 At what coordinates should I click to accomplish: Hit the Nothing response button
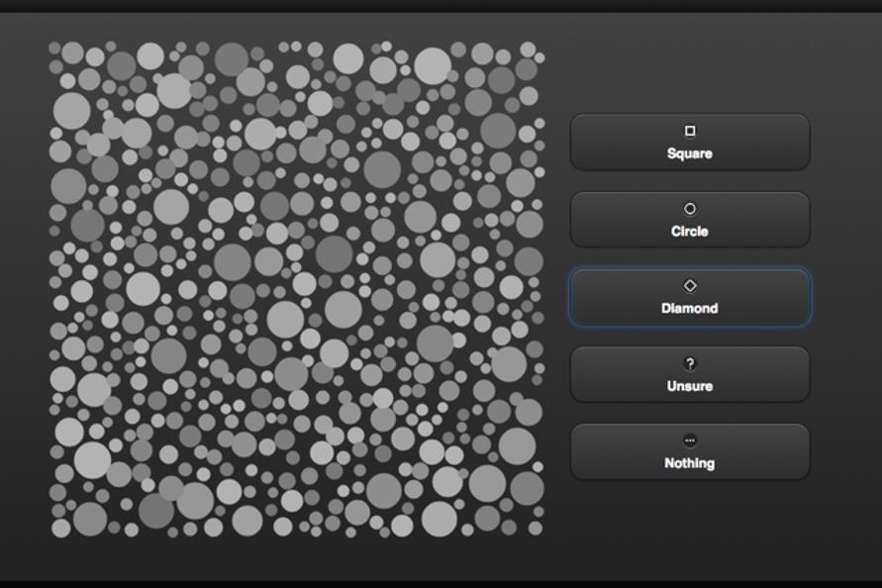coord(690,451)
